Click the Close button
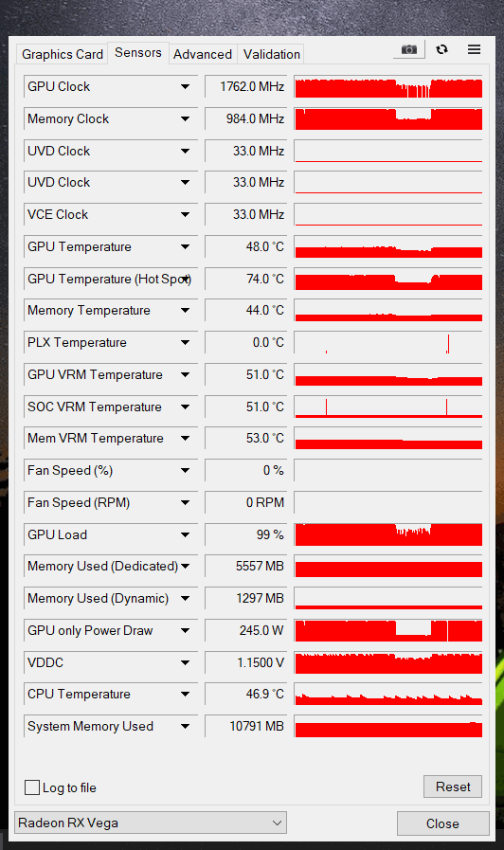The width and height of the screenshot is (504, 850). tap(442, 823)
